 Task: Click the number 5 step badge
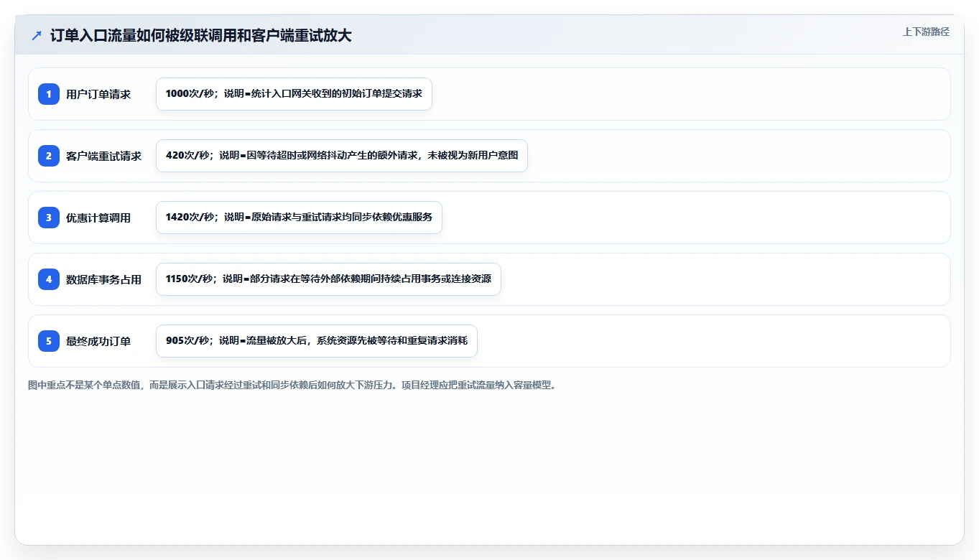[49, 341]
